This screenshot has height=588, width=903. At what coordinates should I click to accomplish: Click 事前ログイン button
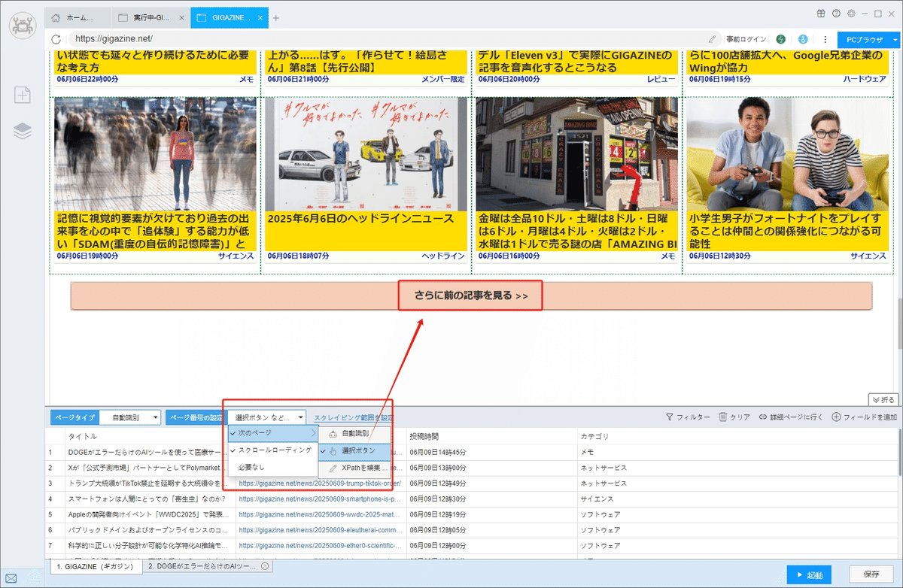point(746,39)
